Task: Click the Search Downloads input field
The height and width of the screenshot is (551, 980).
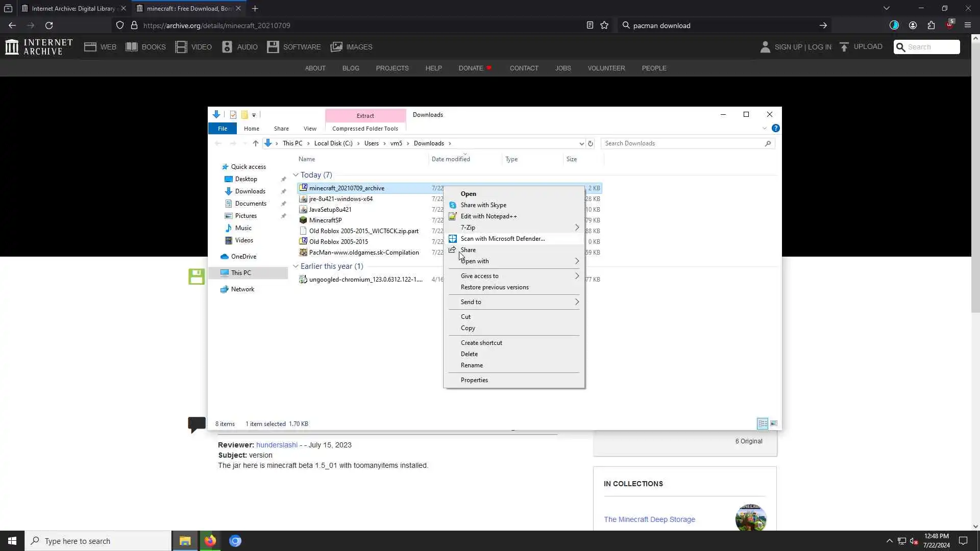Action: 683,143
